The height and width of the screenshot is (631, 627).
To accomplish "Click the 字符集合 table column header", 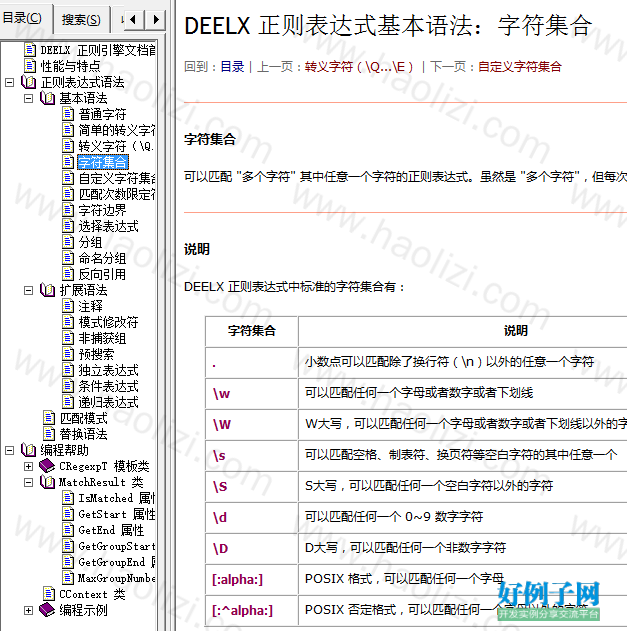I will pos(252,331).
